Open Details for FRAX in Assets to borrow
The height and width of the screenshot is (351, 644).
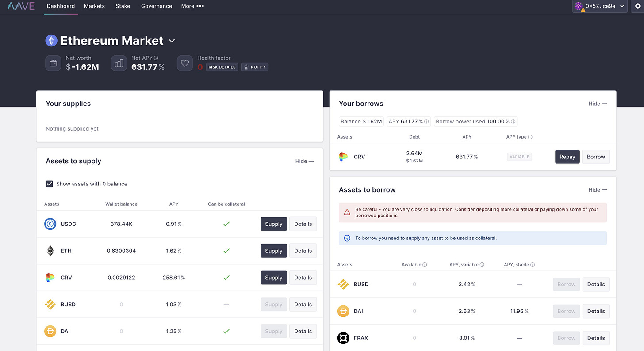(596, 338)
